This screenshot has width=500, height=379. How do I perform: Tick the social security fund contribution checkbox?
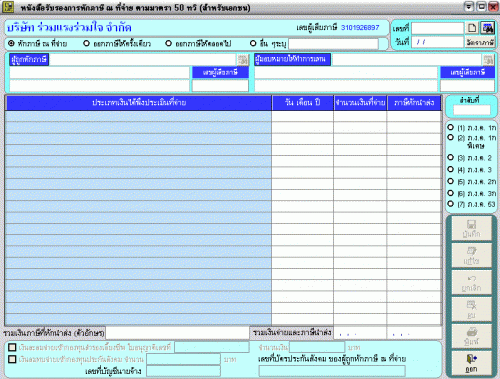12,359
